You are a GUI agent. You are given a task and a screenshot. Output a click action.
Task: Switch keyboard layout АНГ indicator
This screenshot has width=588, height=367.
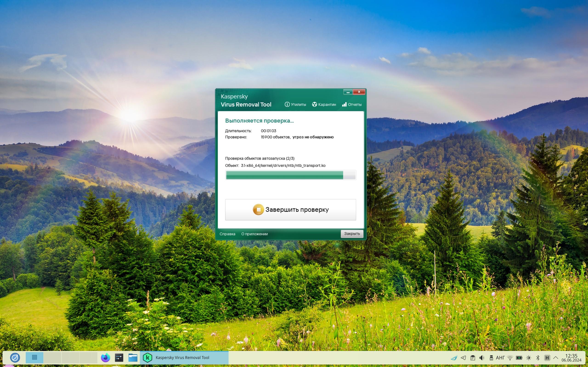click(x=500, y=358)
